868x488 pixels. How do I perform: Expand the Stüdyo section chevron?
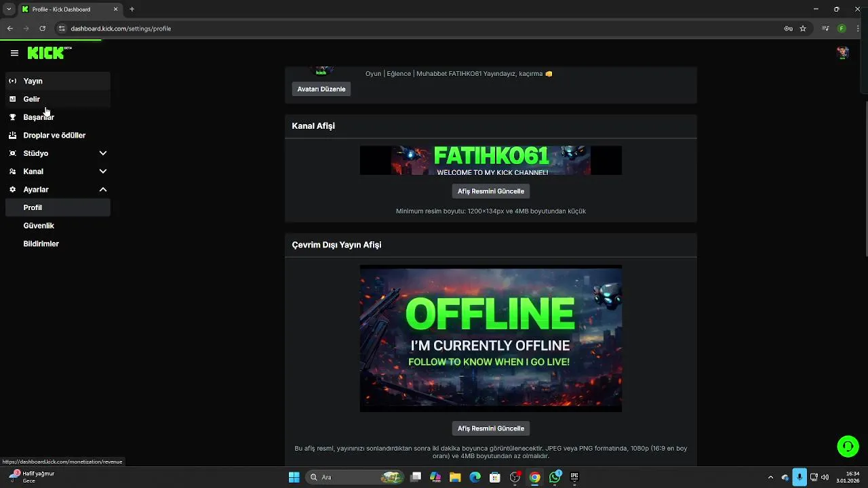(103, 153)
